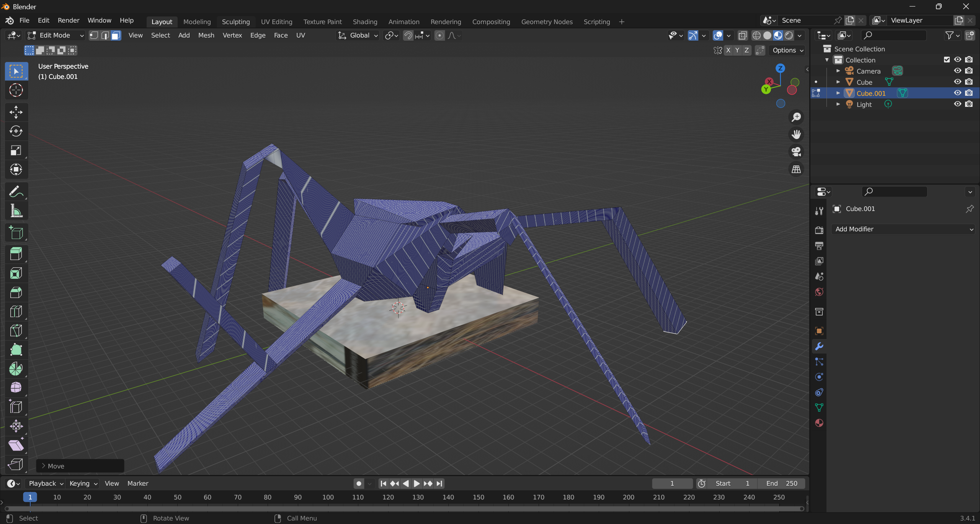Switch to the Sculpting workspace tab
The image size is (980, 524).
coord(235,22)
